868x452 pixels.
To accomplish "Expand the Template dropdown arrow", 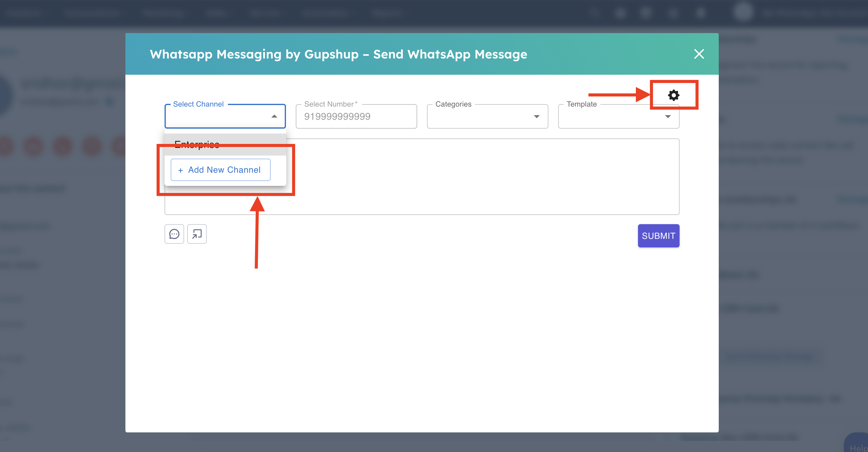I will coord(667,117).
